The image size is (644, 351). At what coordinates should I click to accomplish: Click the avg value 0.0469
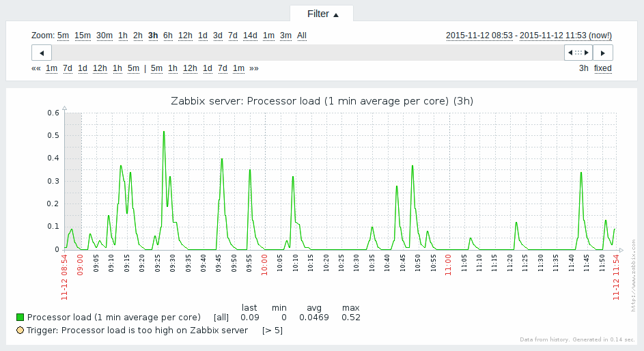313,318
